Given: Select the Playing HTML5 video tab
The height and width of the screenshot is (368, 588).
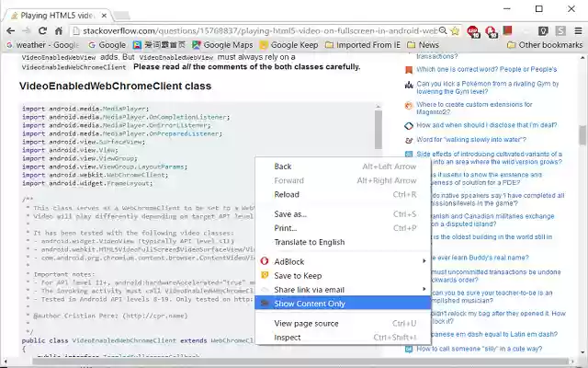Looking at the screenshot, I should (x=56, y=16).
